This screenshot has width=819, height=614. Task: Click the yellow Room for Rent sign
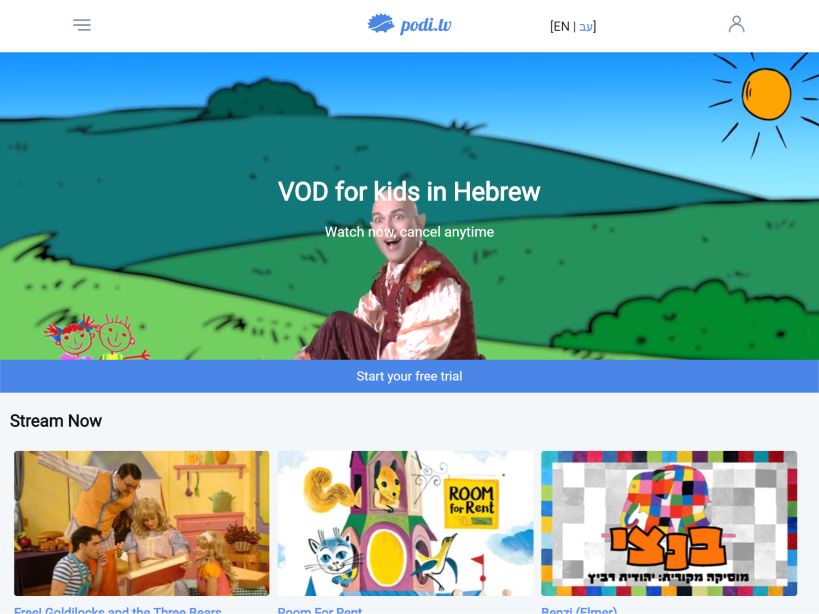(471, 502)
